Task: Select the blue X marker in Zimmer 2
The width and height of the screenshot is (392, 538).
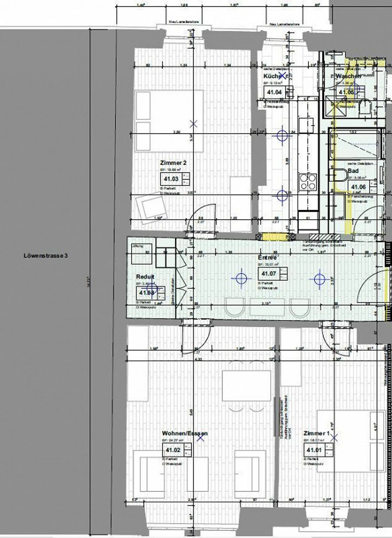Action: (x=194, y=124)
